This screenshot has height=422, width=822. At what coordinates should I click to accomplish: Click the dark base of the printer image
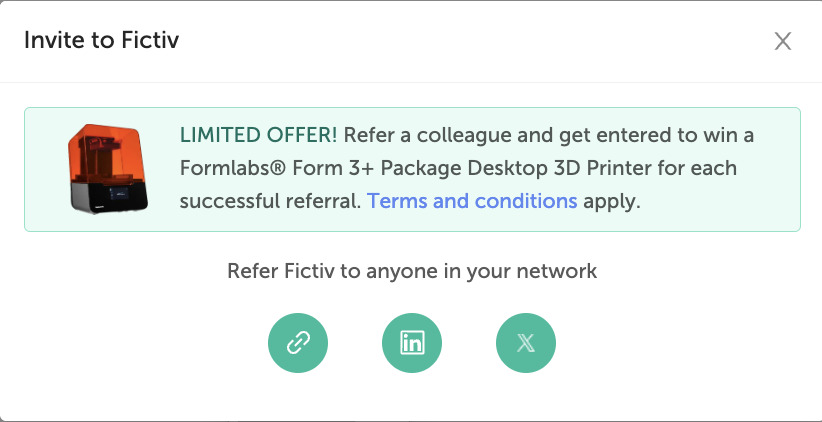[109, 197]
